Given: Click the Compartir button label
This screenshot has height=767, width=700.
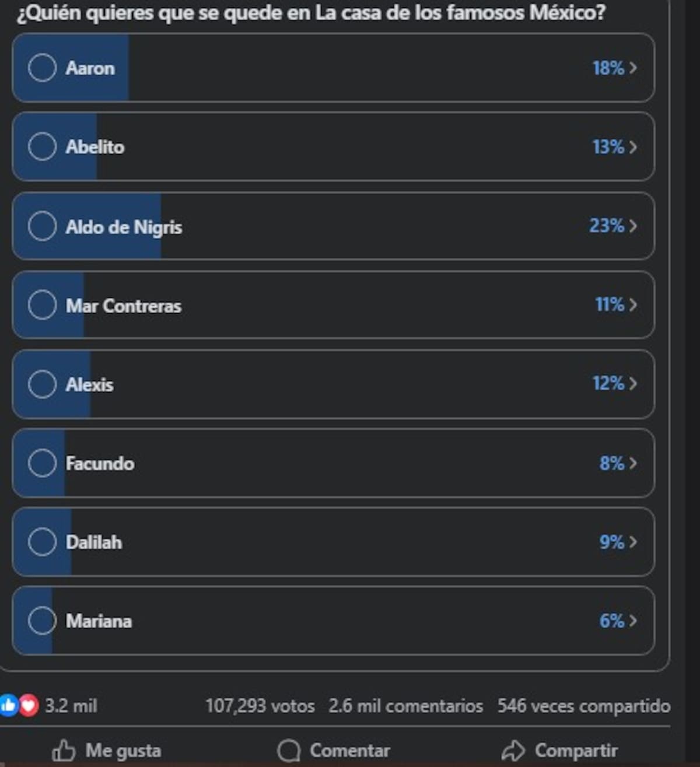Looking at the screenshot, I should click(576, 751).
